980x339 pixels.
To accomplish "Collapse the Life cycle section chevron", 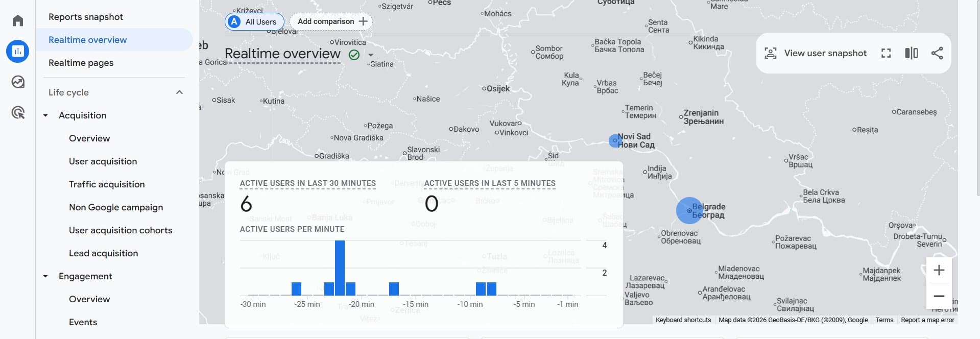I will click(179, 92).
